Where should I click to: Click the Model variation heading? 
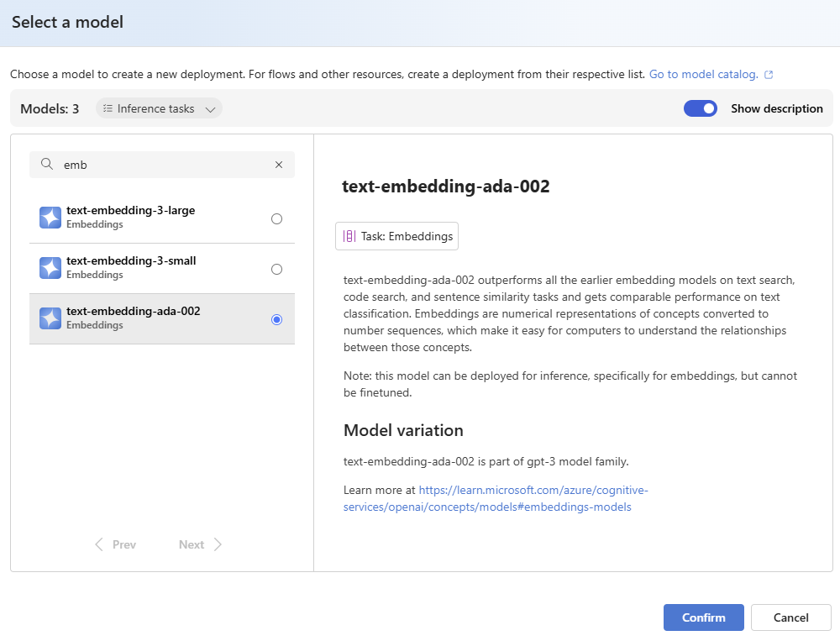pyautogui.click(x=403, y=430)
